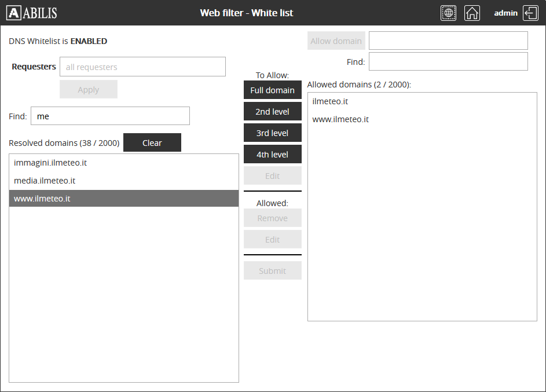The image size is (546, 392).
Task: Click the resolved domains Find field
Action: (x=110, y=116)
